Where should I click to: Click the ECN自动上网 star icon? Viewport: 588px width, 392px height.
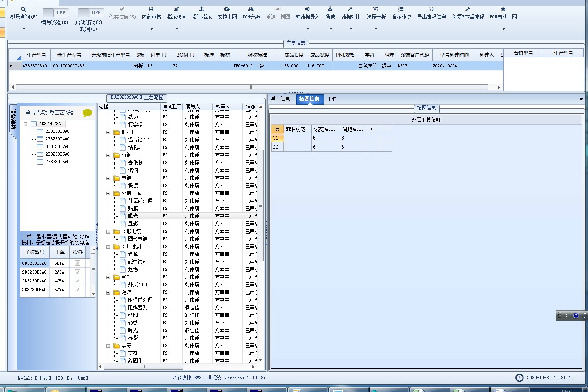click(x=503, y=9)
